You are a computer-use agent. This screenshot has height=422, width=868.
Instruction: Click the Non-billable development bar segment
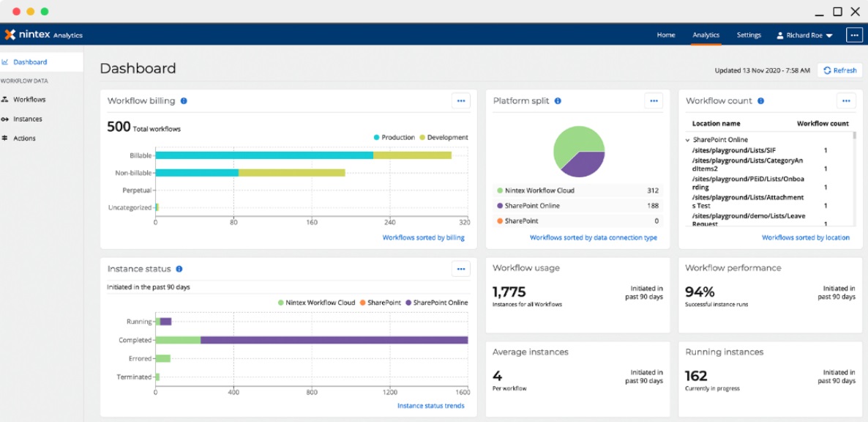(x=292, y=173)
